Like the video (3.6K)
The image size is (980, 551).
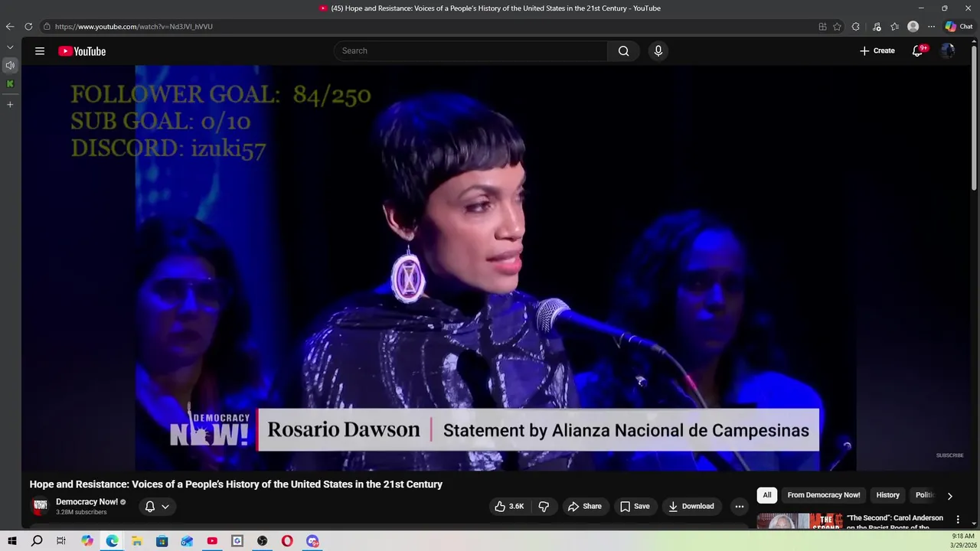tap(509, 506)
